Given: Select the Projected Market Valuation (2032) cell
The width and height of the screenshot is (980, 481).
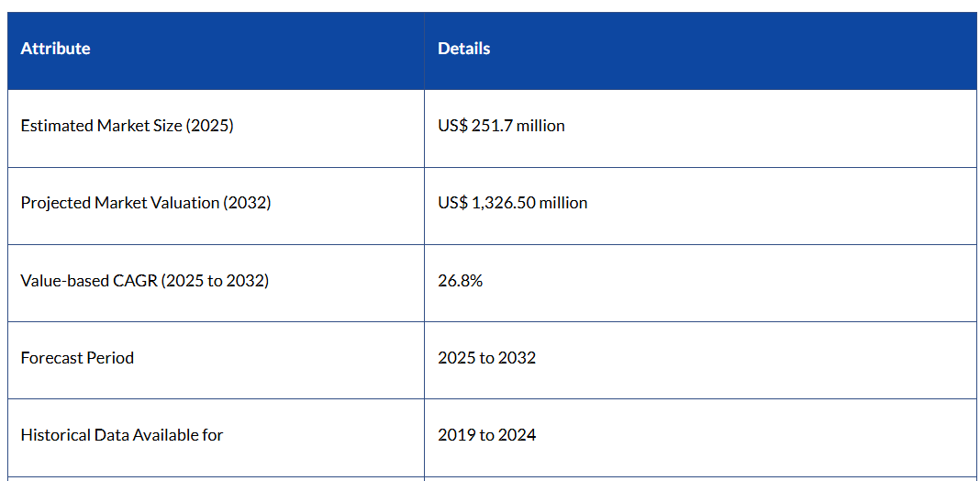Looking at the screenshot, I should (145, 203).
